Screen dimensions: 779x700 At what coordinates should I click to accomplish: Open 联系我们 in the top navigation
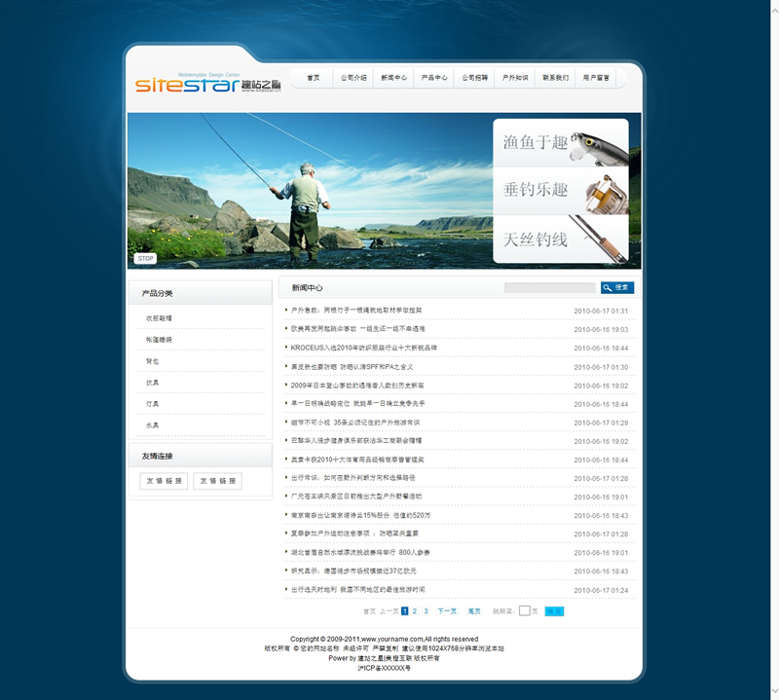pyautogui.click(x=556, y=78)
